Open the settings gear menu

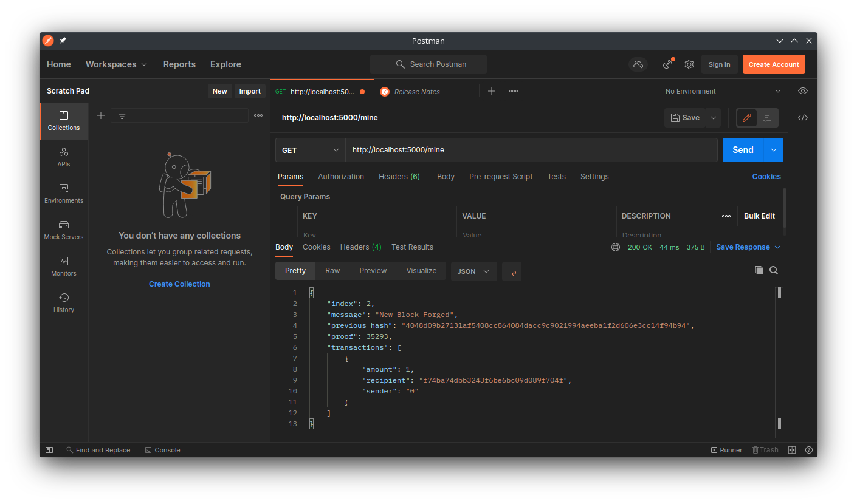689,64
